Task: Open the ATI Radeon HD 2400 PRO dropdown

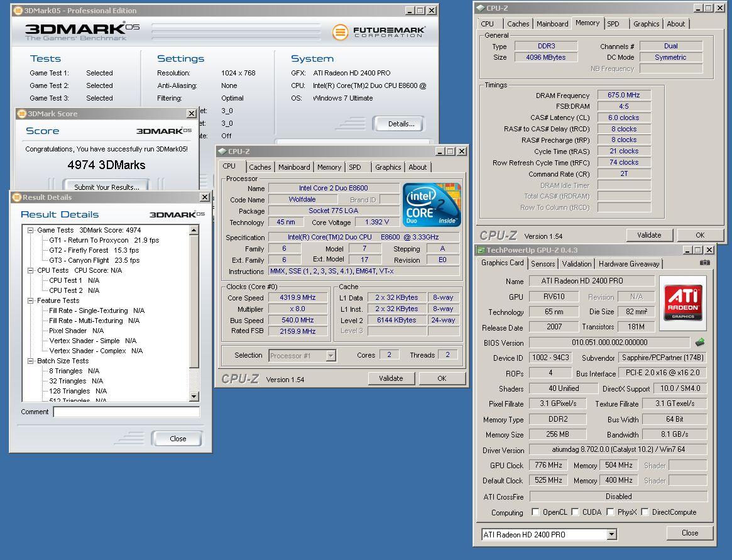Action: (611, 534)
